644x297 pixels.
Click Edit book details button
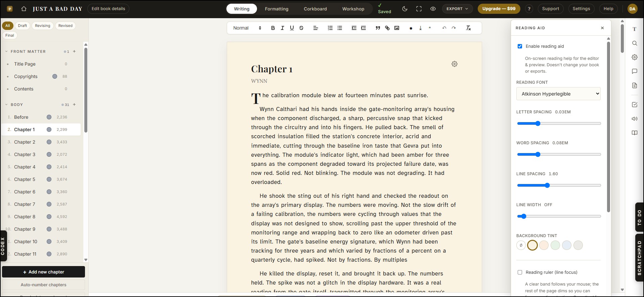[x=108, y=9]
